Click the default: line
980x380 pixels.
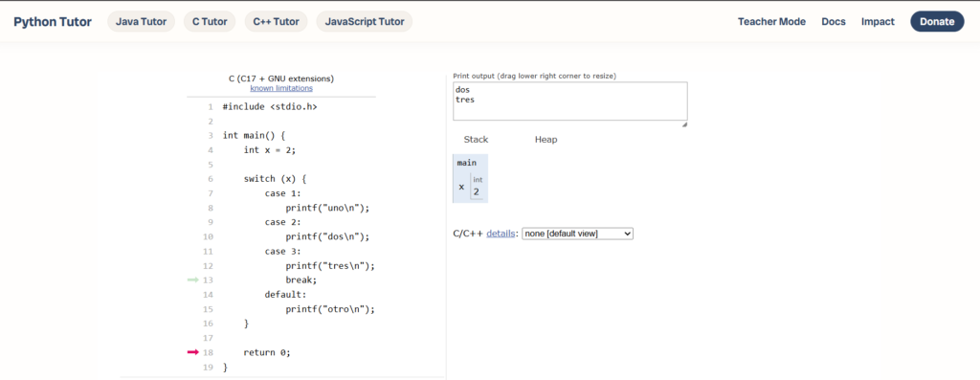(x=285, y=295)
